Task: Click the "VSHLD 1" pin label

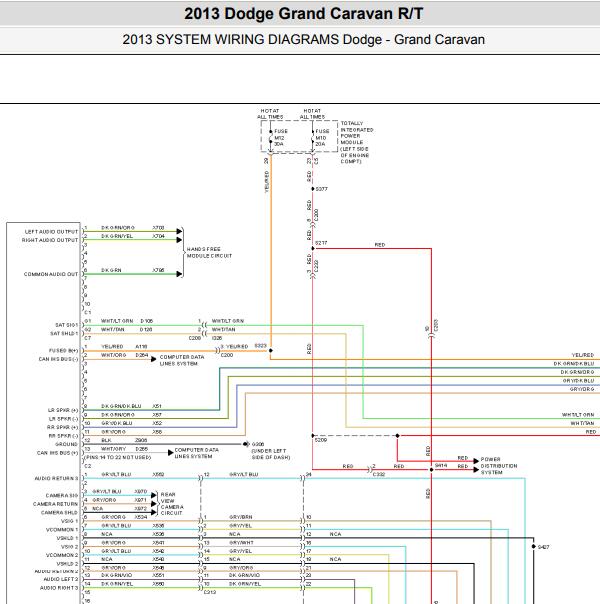Action: [67, 538]
